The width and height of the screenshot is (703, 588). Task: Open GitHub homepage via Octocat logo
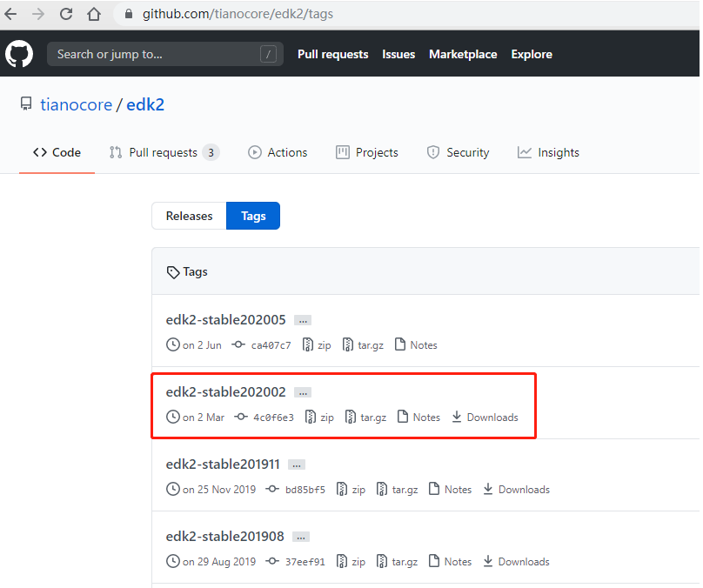click(x=19, y=54)
